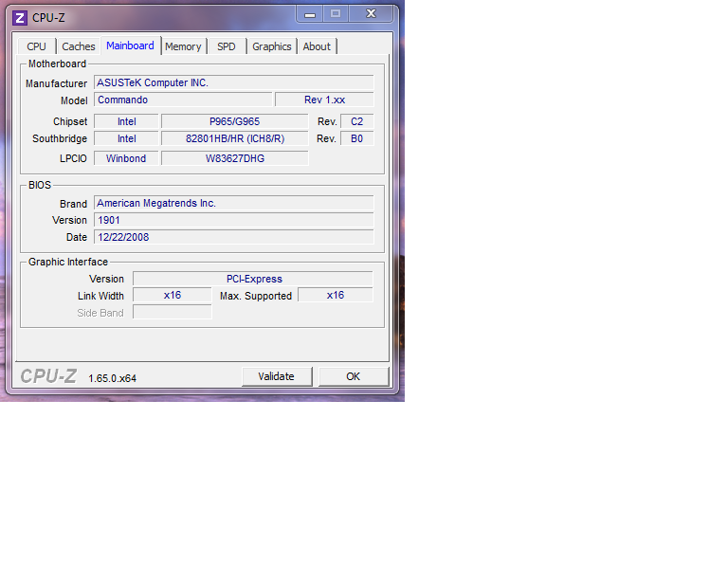Screen dimensions: 728x582
Task: Click the BIOS date 12/22/2008 field
Action: click(233, 237)
